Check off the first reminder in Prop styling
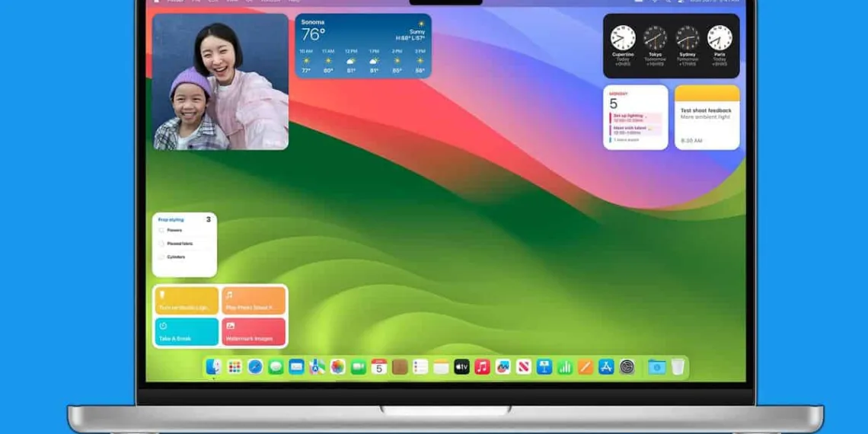868x434 pixels. 161,230
